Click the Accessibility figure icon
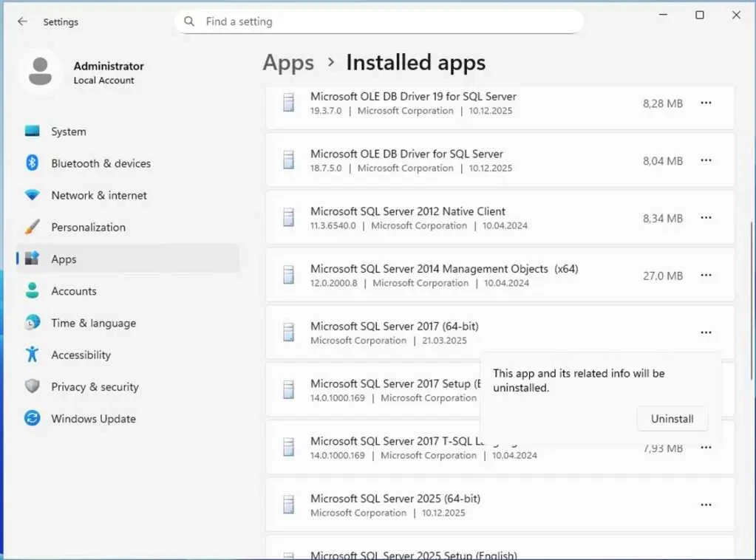The image size is (756, 560). point(32,355)
